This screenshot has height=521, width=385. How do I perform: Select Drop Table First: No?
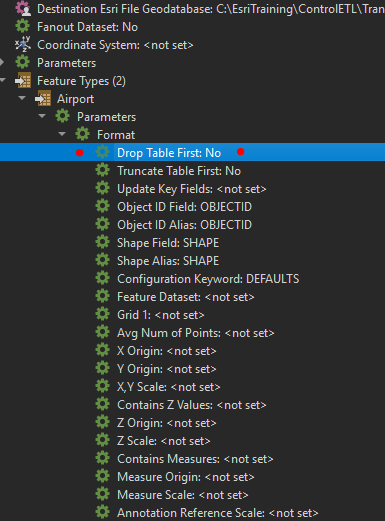click(169, 153)
